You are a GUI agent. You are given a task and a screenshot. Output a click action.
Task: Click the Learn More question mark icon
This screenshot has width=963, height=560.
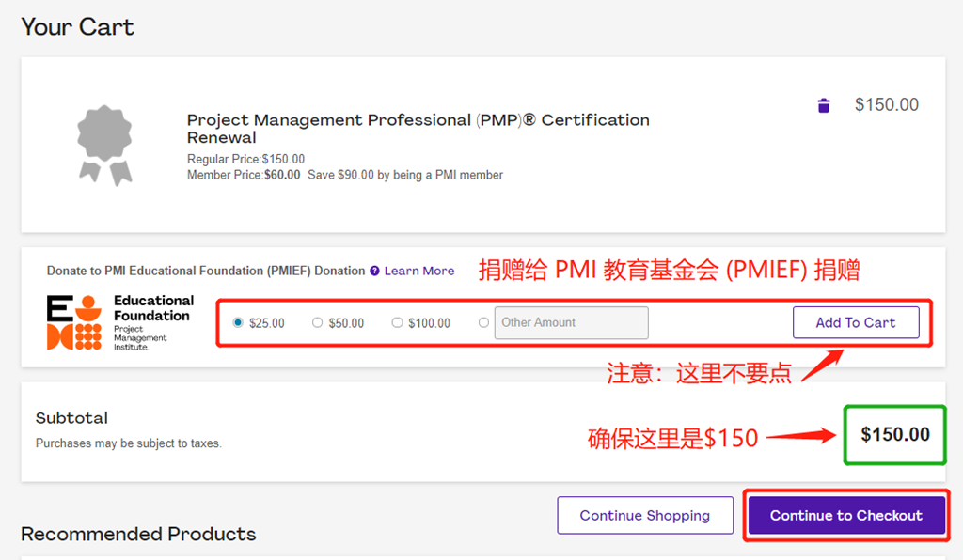click(x=374, y=272)
